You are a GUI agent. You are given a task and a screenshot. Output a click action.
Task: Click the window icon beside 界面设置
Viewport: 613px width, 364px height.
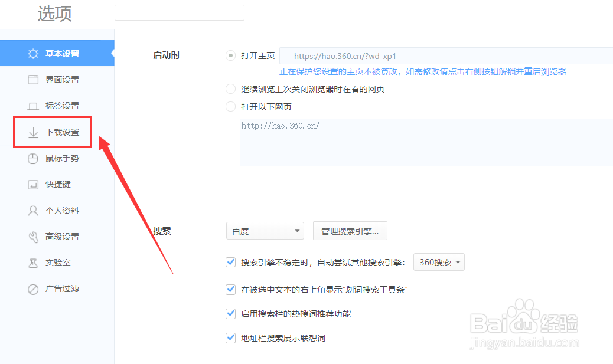point(33,80)
